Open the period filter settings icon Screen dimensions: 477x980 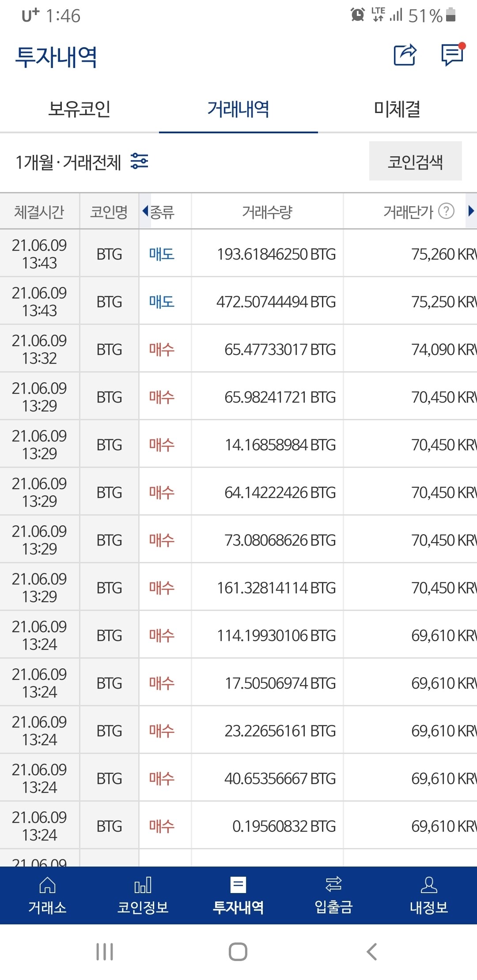(x=140, y=161)
